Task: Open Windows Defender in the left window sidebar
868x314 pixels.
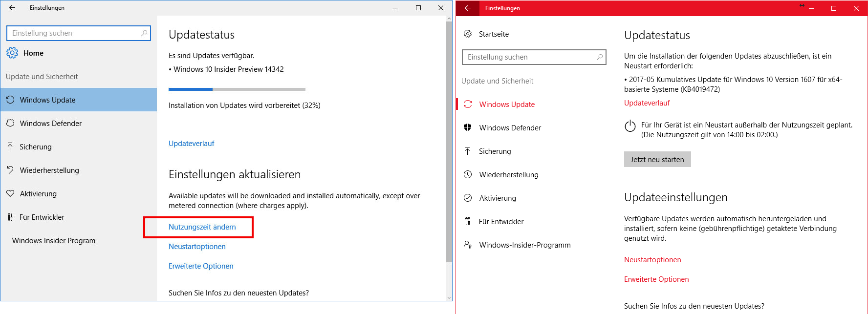Action: point(79,123)
